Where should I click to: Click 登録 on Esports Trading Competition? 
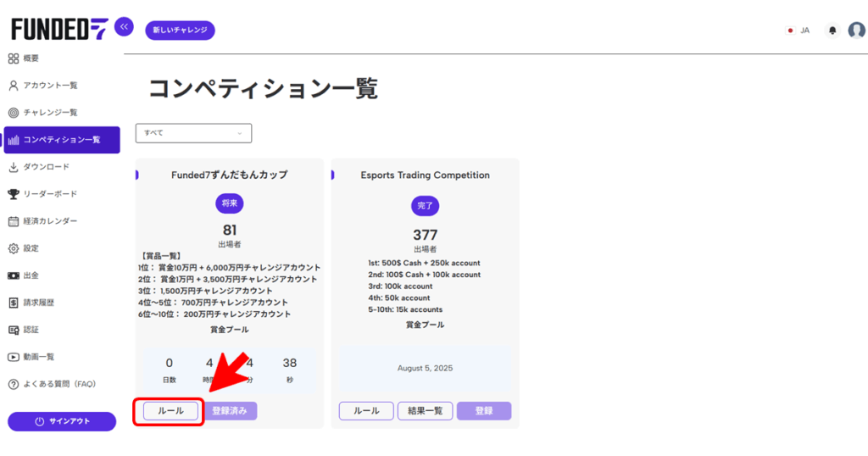tap(484, 411)
